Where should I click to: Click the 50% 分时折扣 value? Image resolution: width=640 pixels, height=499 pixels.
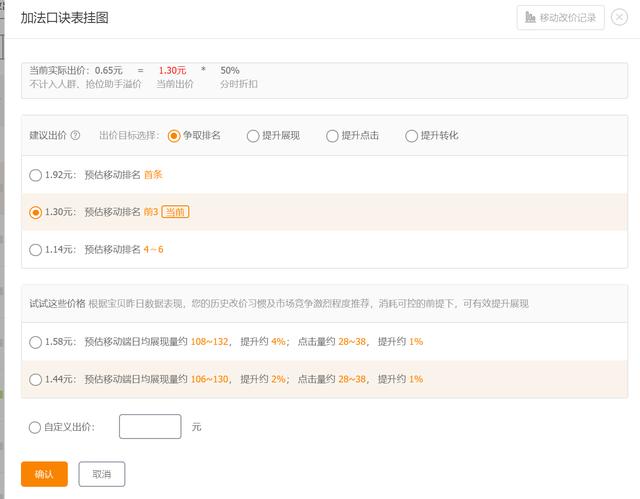point(230,70)
